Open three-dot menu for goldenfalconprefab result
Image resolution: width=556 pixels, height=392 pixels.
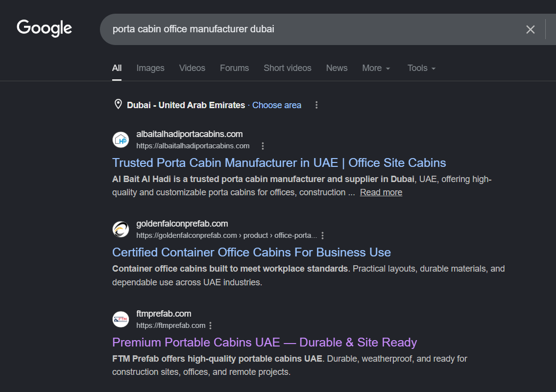[x=322, y=235]
